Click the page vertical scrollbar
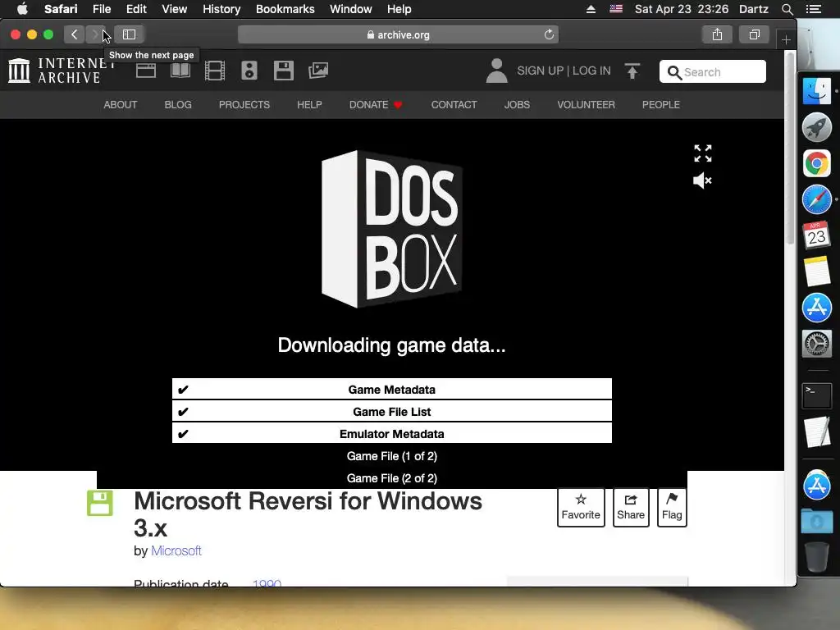 [790, 150]
